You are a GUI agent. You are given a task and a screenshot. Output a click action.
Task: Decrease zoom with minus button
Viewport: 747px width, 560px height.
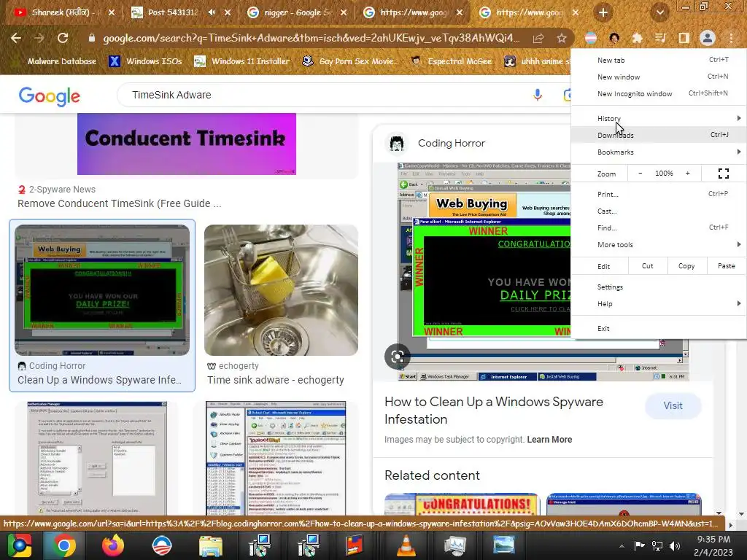click(640, 174)
